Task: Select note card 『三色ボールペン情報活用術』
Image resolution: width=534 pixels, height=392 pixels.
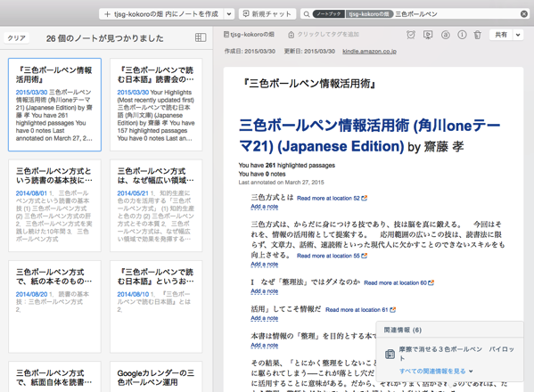Action: (x=55, y=104)
